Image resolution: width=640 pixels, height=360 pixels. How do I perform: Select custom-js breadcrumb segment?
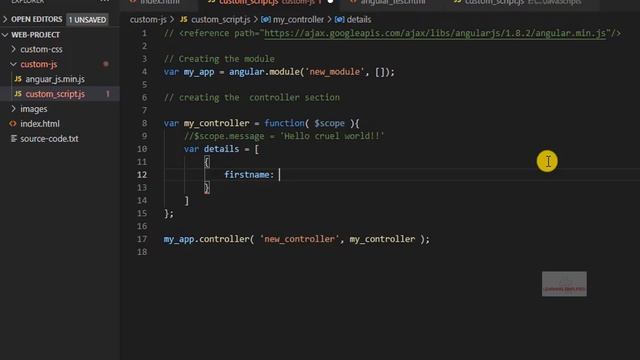click(148, 20)
